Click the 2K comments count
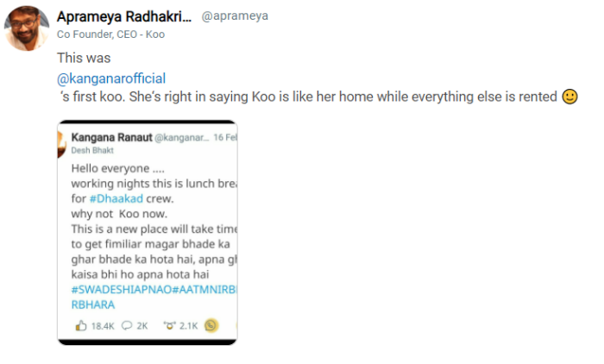Image resolution: width=604 pixels, height=364 pixels. point(142,326)
